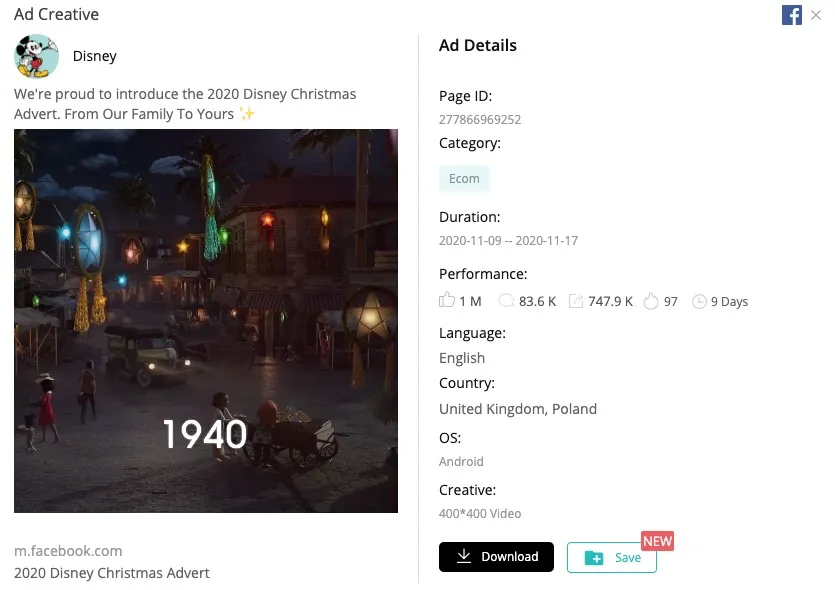Click the clock icon beside 9 Days
Viewport: 835px width, 590px height.
pyautogui.click(x=699, y=301)
